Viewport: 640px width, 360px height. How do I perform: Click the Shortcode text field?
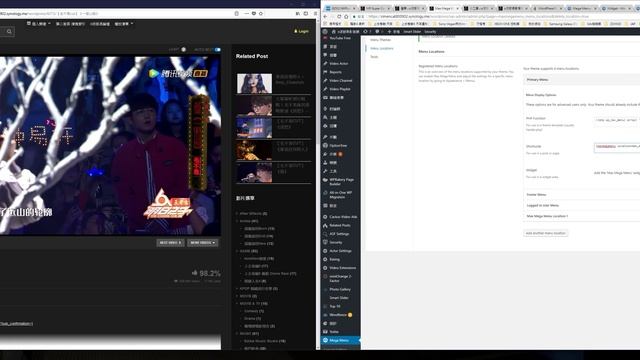(617, 147)
